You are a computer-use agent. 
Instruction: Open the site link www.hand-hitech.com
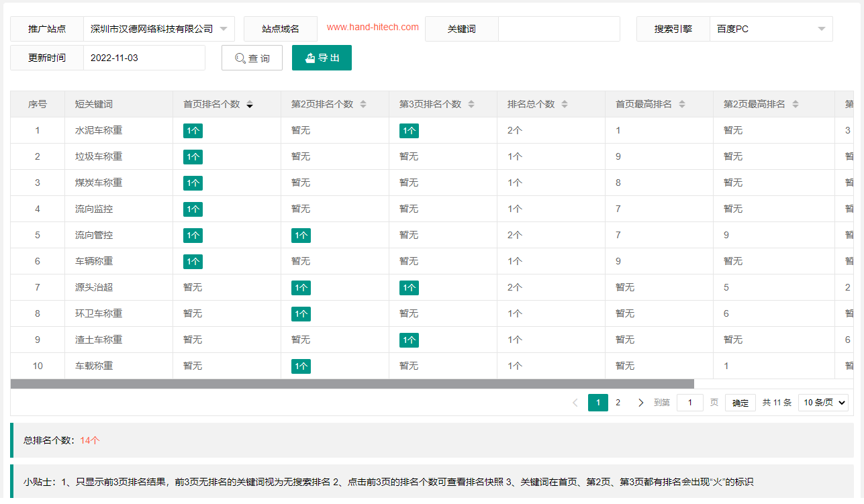click(x=373, y=27)
